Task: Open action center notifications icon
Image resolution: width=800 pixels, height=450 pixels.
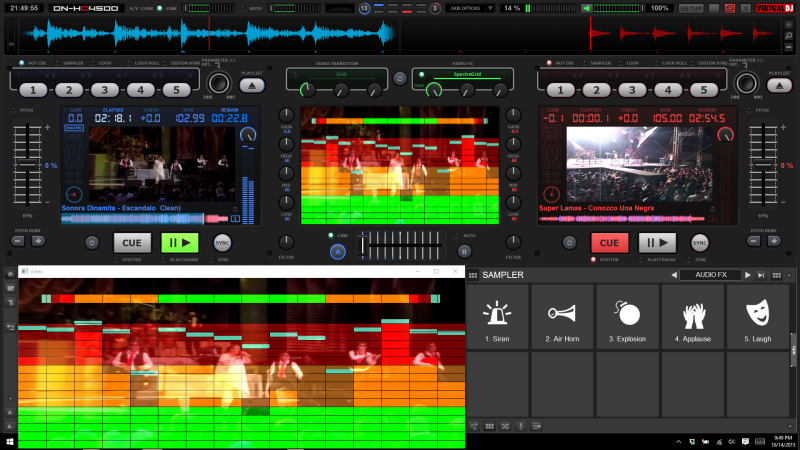Action: (745, 442)
